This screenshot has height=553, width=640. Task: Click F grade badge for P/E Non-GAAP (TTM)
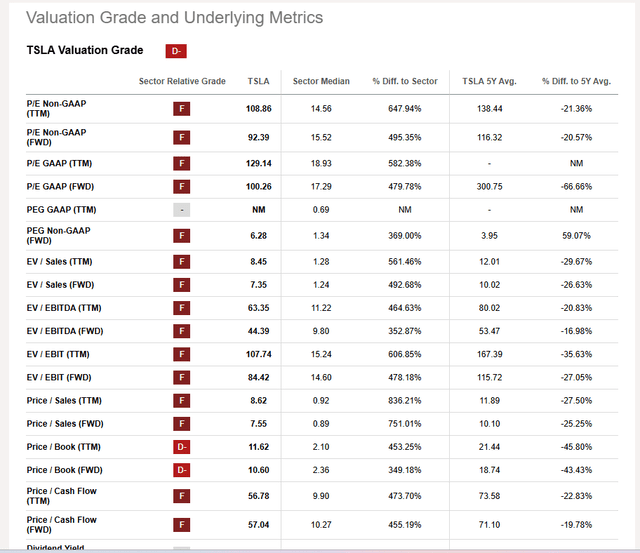(x=182, y=109)
